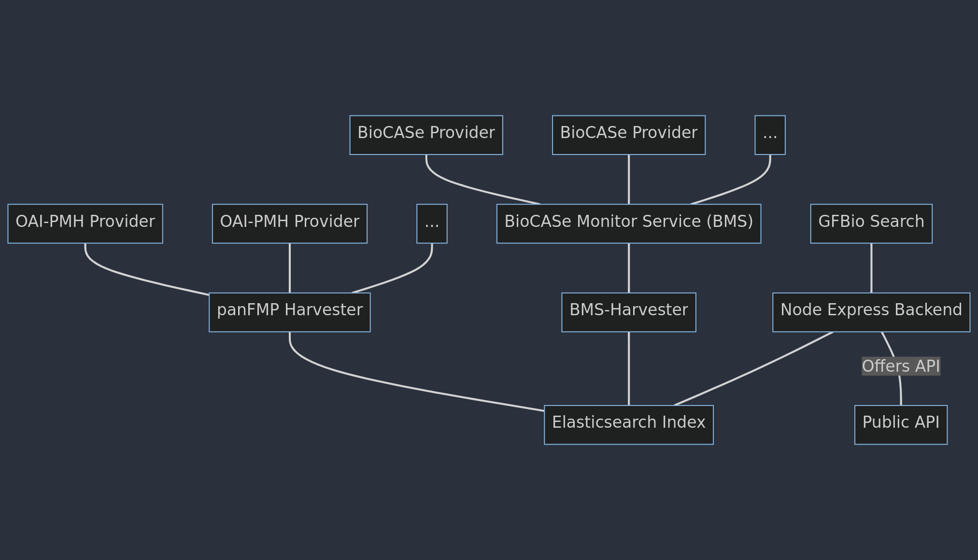Click the Offers API edge label
Screen dimensions: 978x560
point(900,366)
